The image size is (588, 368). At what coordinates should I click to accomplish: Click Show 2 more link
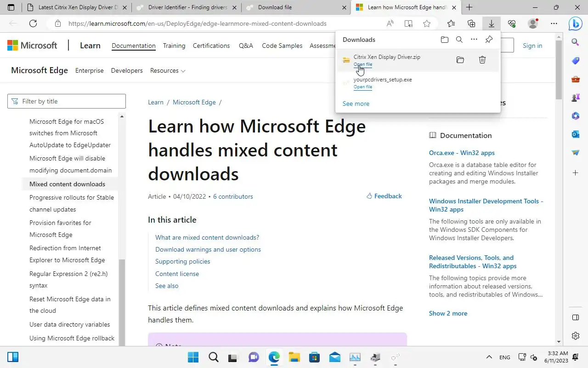(448, 313)
